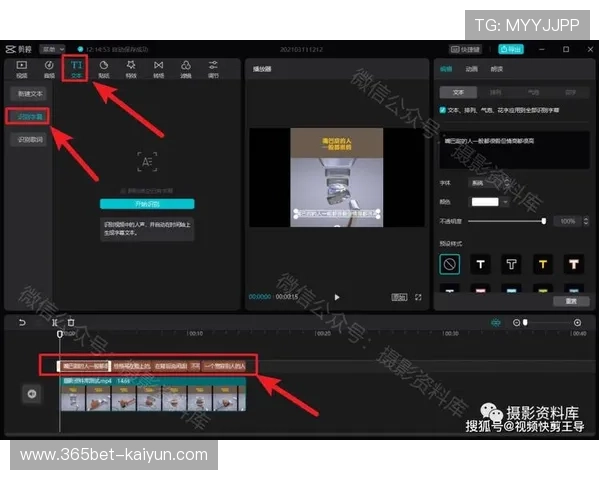Screen dimensions: 600x480
Task: Open the Adjust (调节) panel
Action: coord(213,69)
